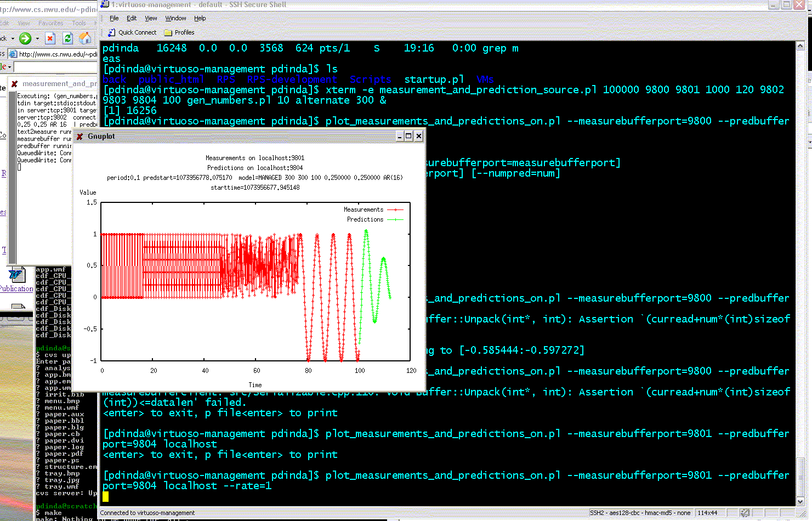Click the SSH status bar connection icon

pos(745,513)
